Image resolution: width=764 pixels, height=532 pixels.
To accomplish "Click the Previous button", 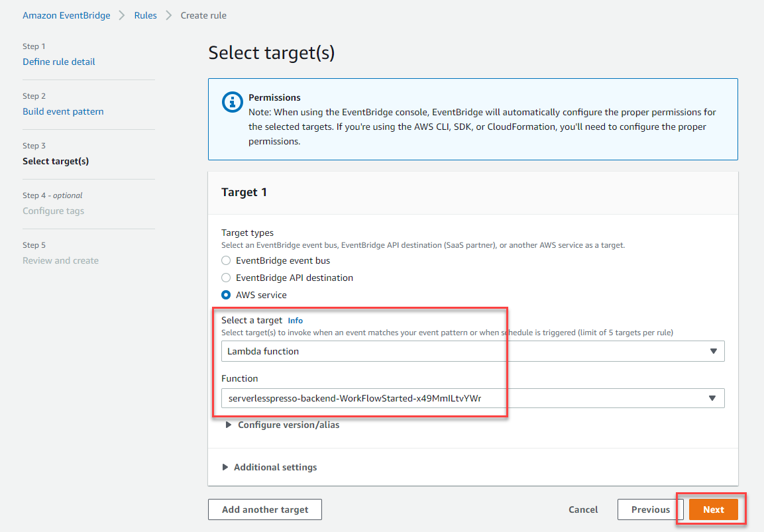I will (x=651, y=509).
